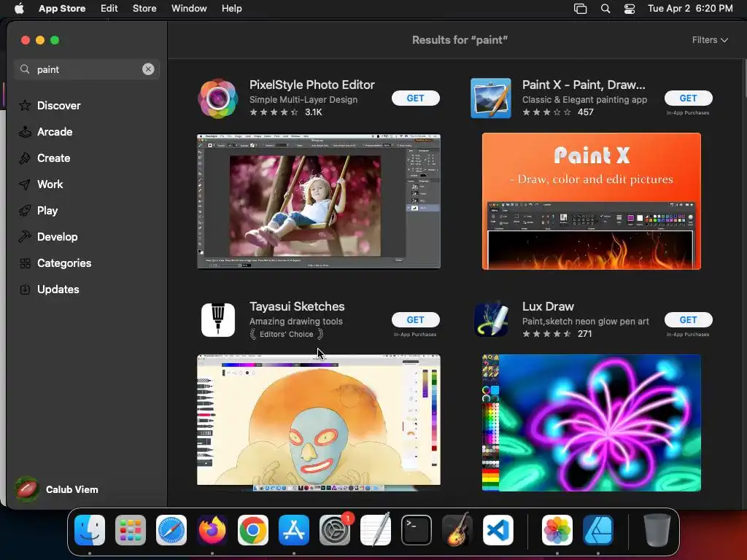Open Control Center in menu bar
This screenshot has height=560, width=747.
pyautogui.click(x=630, y=9)
